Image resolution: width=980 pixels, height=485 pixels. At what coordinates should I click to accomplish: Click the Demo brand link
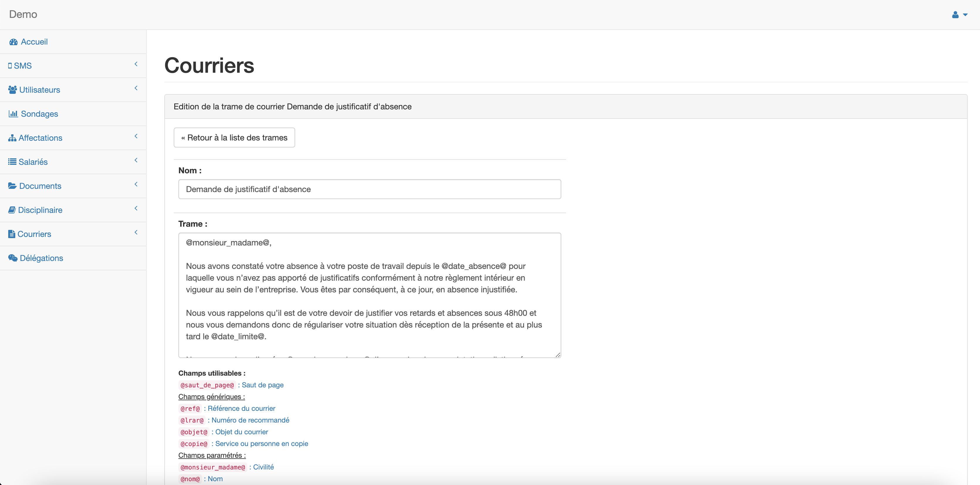(23, 14)
